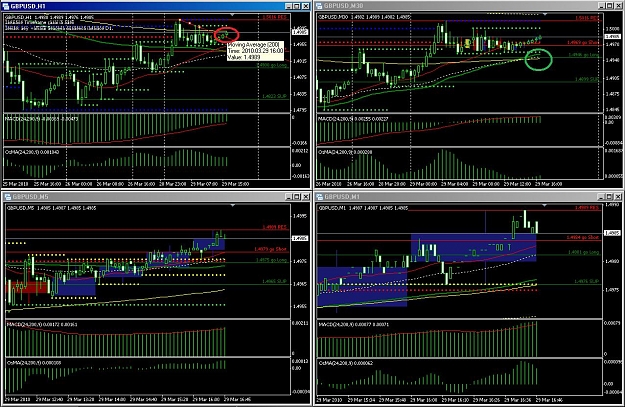Click the GBPUSD,M5 OHLC header text in chart
Image resolution: width=625 pixels, height=407 pixels.
[51, 208]
